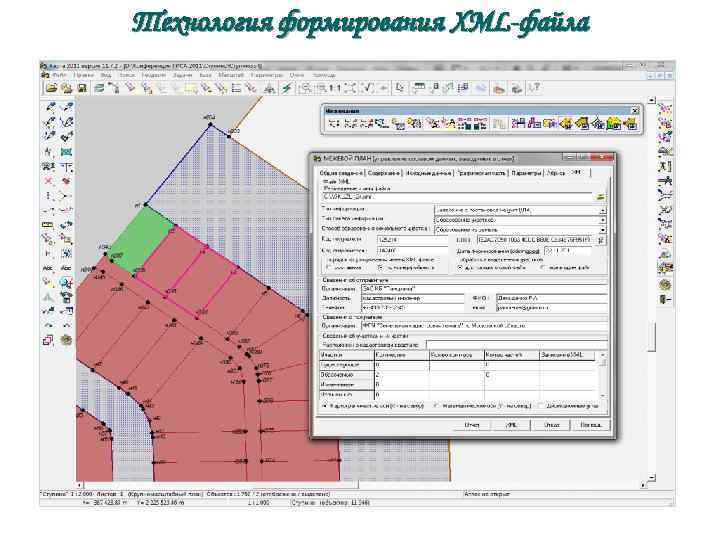Click the first Abc text tool in left palette
This screenshot has height=540, width=720.
point(48,268)
